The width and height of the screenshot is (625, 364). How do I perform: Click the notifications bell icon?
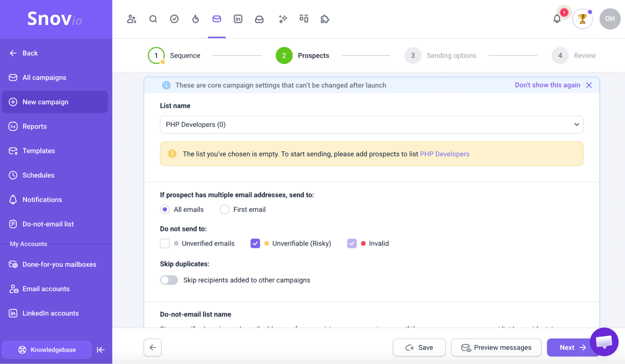coord(557,19)
